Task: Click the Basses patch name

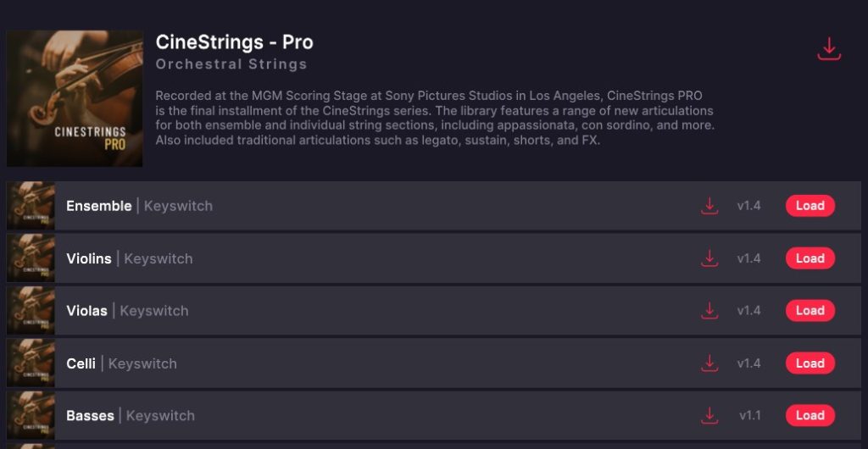Action: 90,416
